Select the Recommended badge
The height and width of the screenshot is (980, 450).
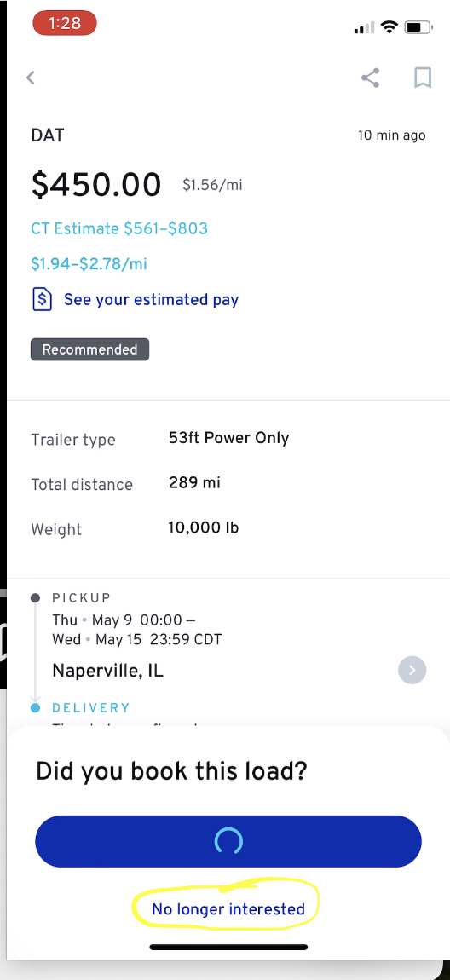90,349
